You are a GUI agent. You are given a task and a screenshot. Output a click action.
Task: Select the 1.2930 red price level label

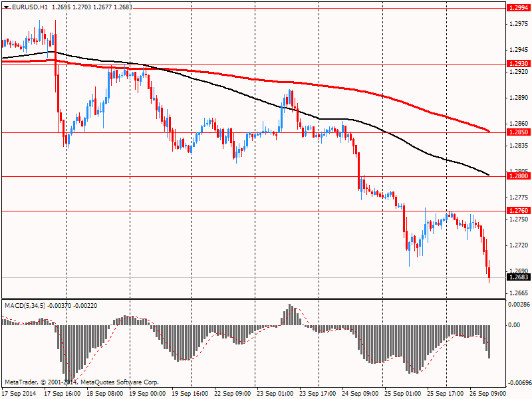pos(519,64)
